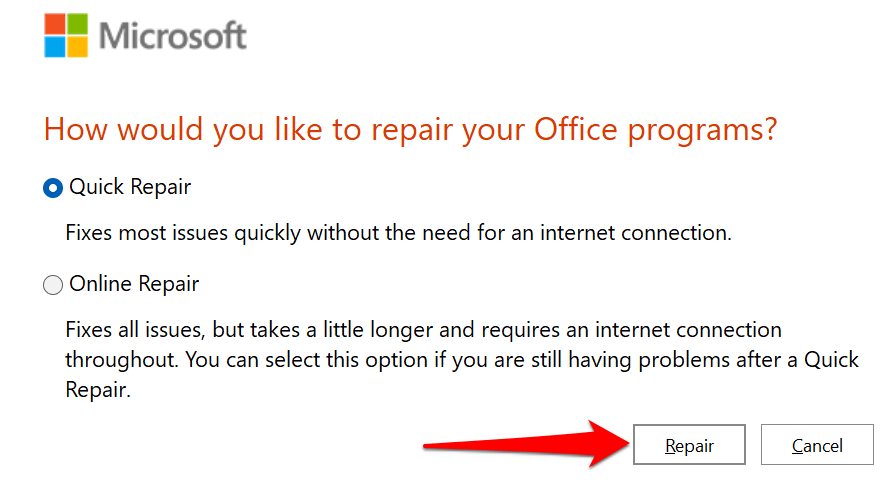The image size is (890, 483).
Task: Select the Quick Repair radio button
Action: [x=53, y=188]
